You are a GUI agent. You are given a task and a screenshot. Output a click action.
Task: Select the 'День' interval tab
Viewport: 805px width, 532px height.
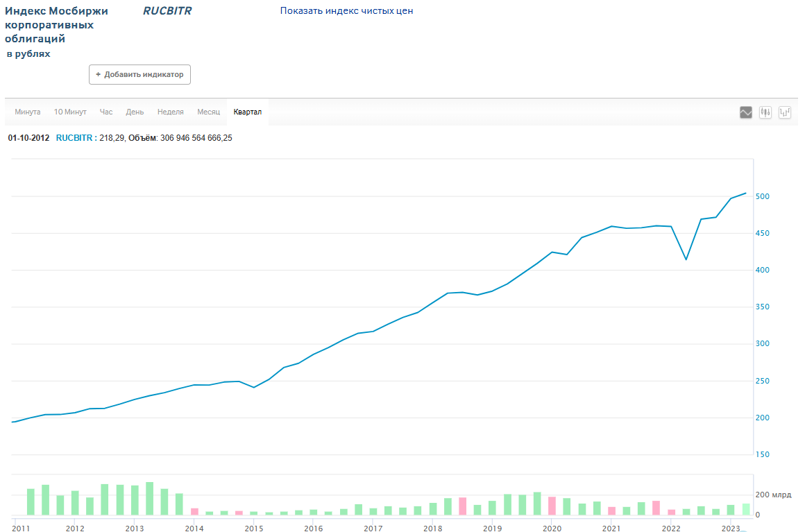pyautogui.click(x=135, y=112)
